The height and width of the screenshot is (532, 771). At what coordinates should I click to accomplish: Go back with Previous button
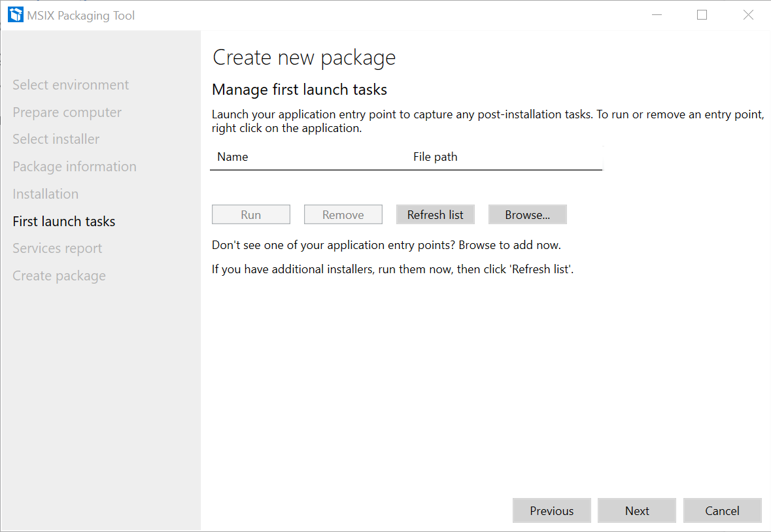click(552, 511)
